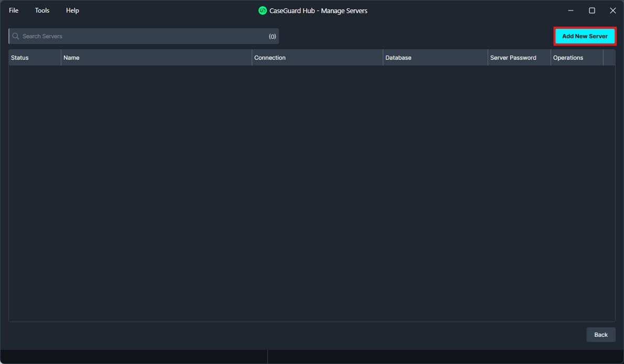This screenshot has height=364, width=624.
Task: Close the Manage Servers window
Action: click(613, 10)
